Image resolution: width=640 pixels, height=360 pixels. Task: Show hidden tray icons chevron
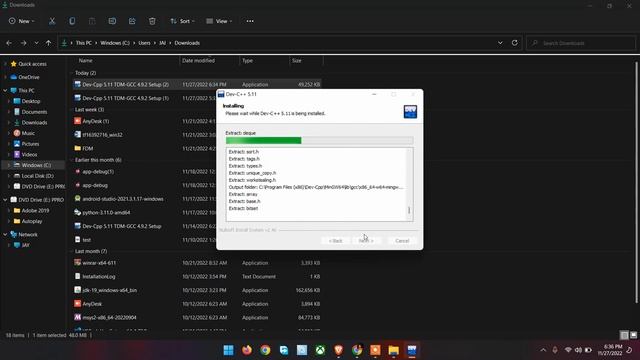tap(543, 350)
